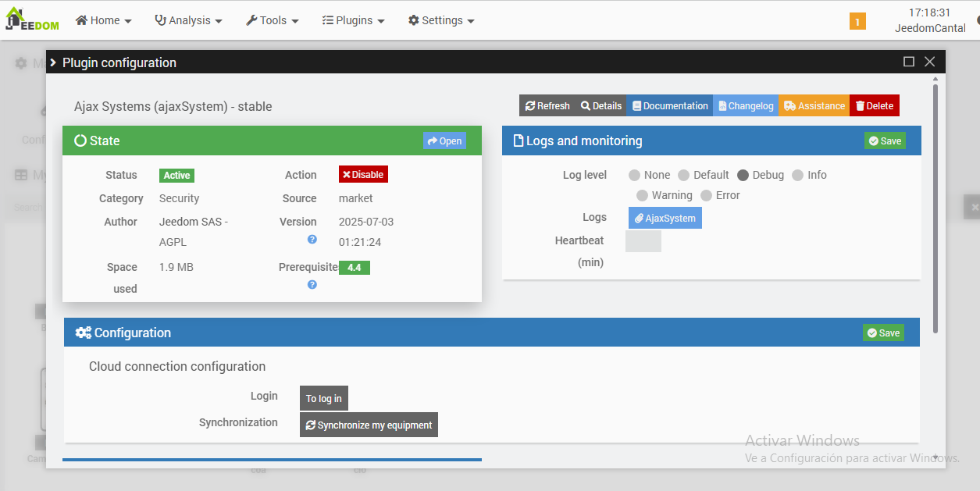The height and width of the screenshot is (491, 980).
Task: Click the red Disable button
Action: click(x=363, y=175)
